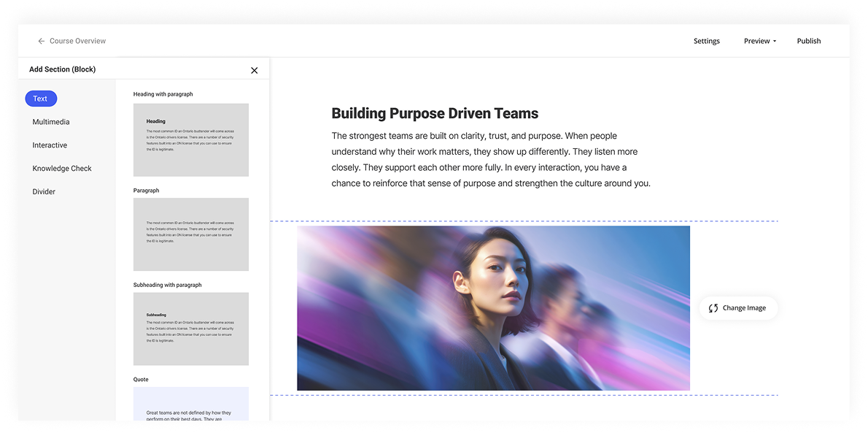The width and height of the screenshot is (868, 433).
Task: Choose the Divider category
Action: [x=44, y=192]
